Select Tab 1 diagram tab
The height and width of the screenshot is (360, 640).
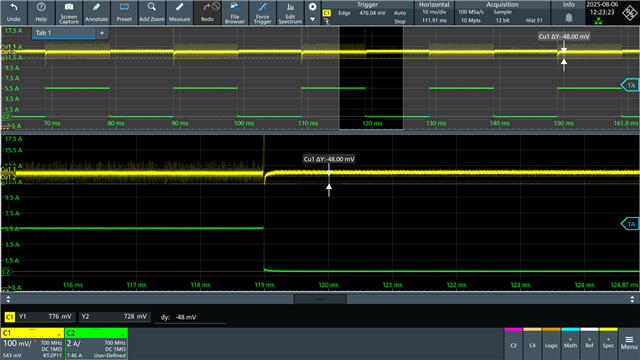tap(63, 33)
